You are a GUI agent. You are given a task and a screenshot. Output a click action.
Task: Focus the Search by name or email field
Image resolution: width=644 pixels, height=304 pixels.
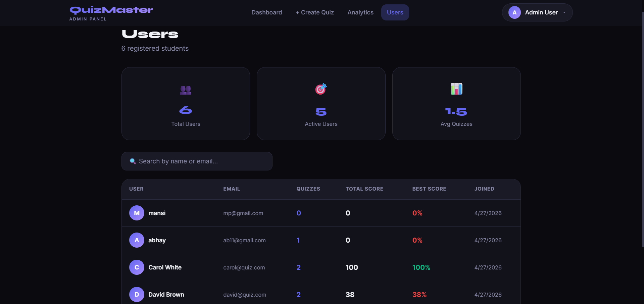(x=201, y=161)
